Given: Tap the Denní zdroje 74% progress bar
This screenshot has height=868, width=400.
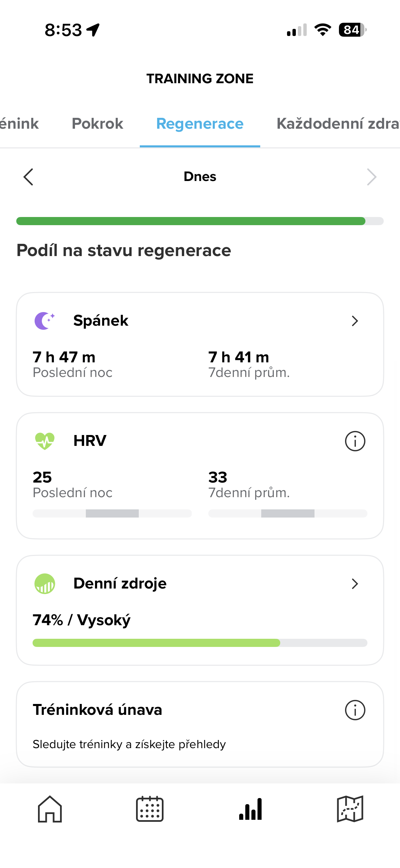Looking at the screenshot, I should 200,643.
